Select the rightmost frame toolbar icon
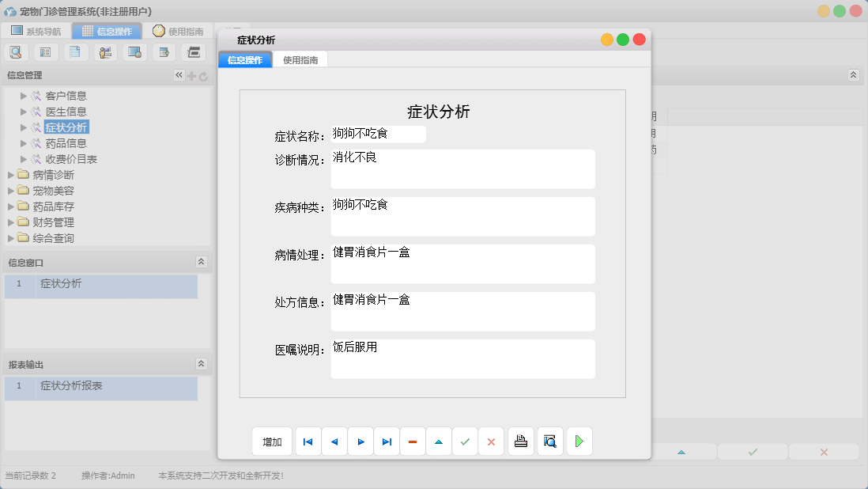 click(194, 51)
